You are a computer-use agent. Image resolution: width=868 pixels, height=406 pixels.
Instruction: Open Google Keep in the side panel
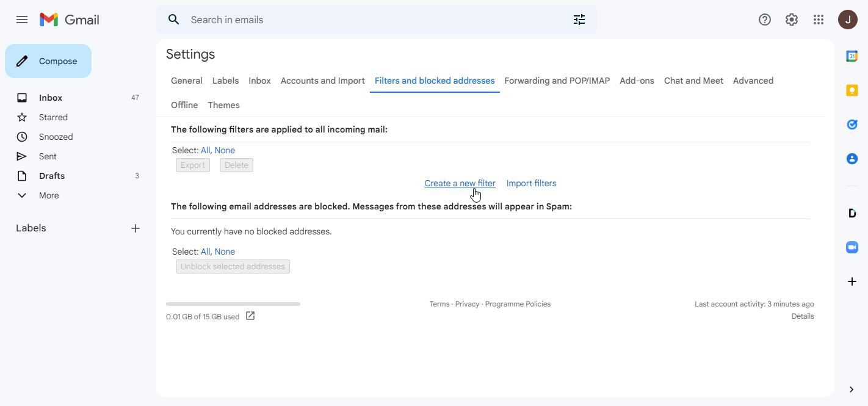click(x=852, y=90)
